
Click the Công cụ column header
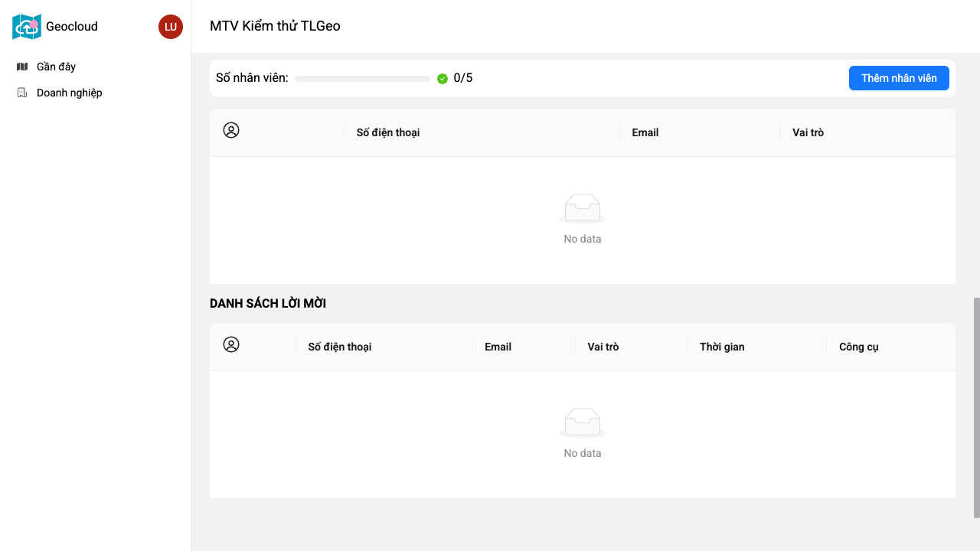[x=858, y=347]
